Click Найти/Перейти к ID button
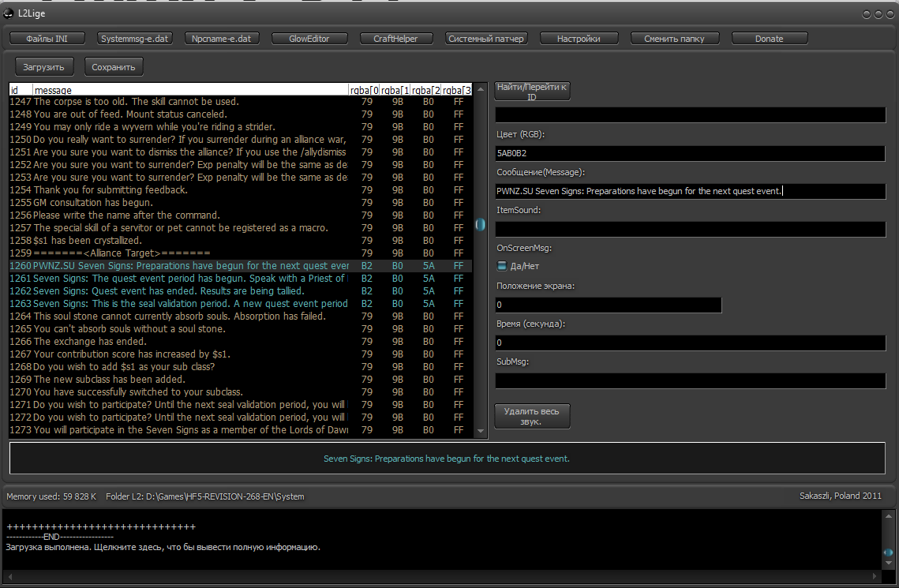 pyautogui.click(x=532, y=92)
